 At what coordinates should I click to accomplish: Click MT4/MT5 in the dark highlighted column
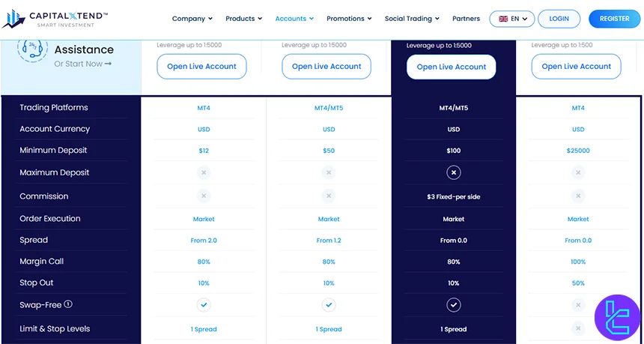454,108
